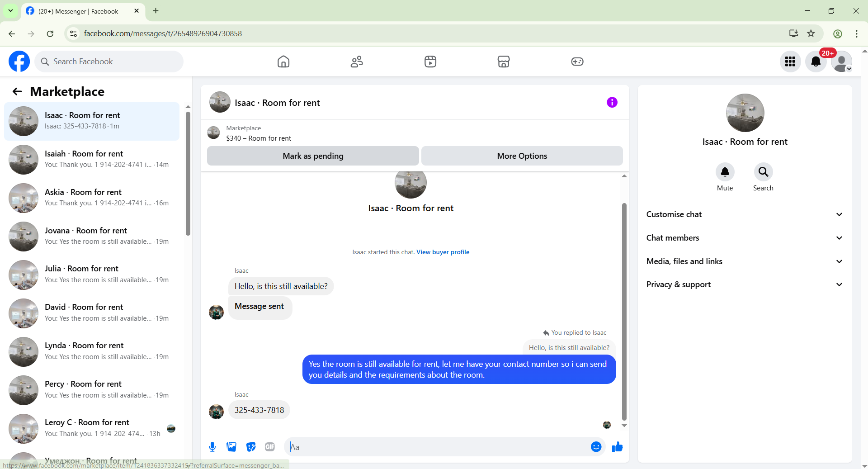The image size is (868, 469).
Task: Click chat header title Isaac · Room for rent
Action: click(277, 103)
